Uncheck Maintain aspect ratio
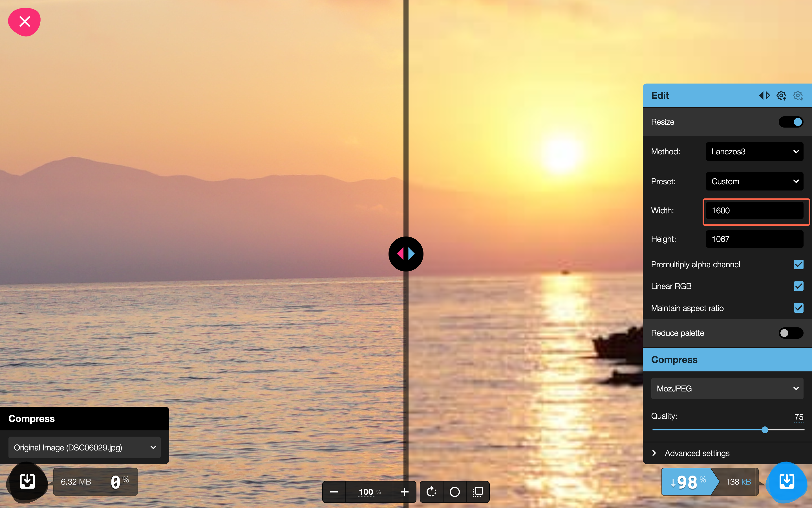Viewport: 812px width, 508px height. coord(798,308)
